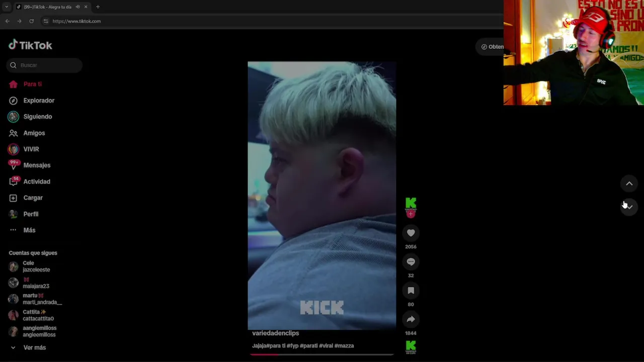The image size is (644, 362).
Task: Reload the page in browser
Action: [31, 21]
